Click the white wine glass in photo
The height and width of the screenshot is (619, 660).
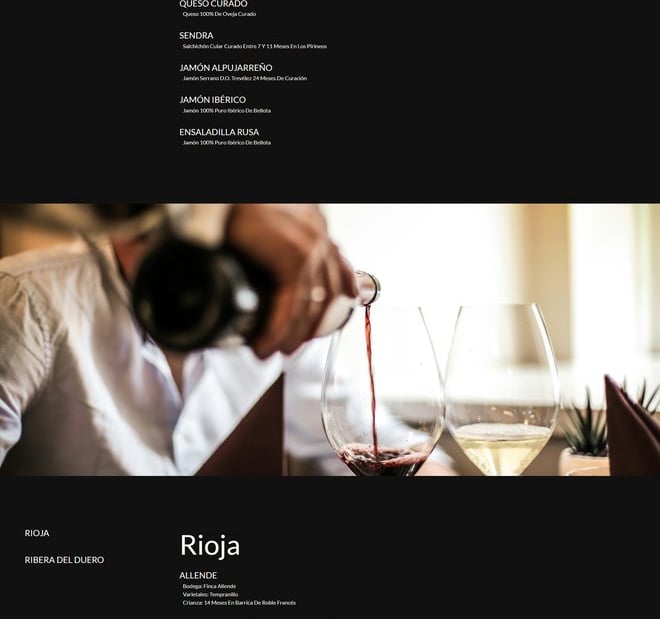coord(503,390)
